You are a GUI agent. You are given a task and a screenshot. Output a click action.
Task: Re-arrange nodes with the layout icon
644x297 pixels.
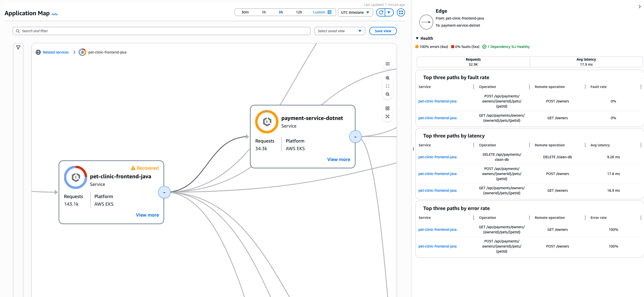click(388, 116)
